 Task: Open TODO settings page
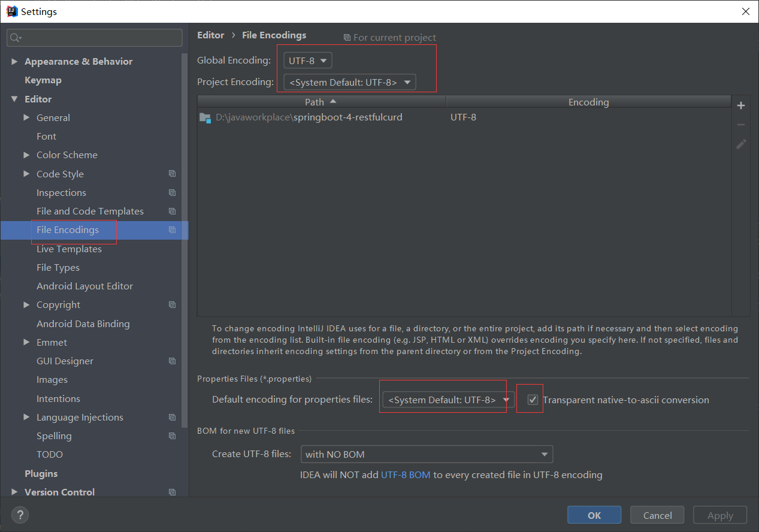[x=50, y=454]
